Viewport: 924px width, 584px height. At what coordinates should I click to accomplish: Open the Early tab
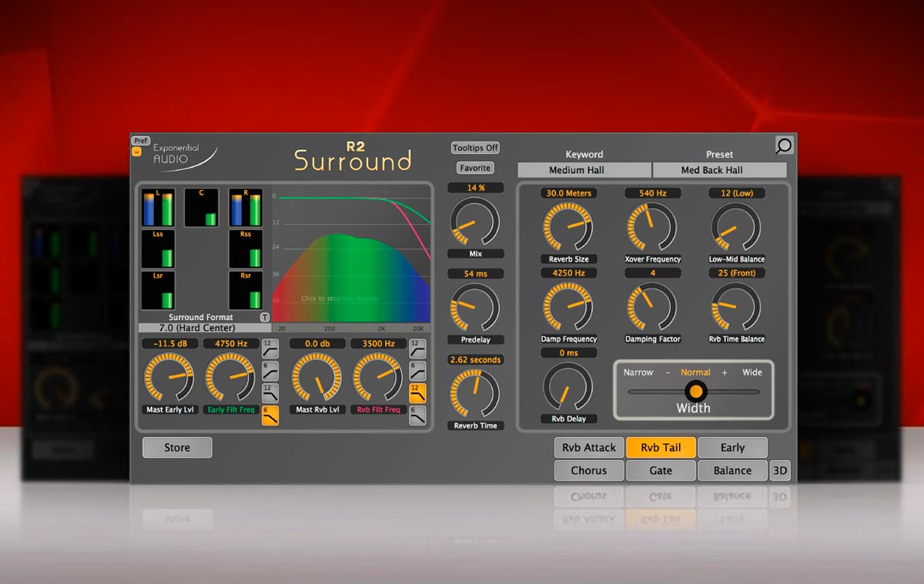pos(732,448)
